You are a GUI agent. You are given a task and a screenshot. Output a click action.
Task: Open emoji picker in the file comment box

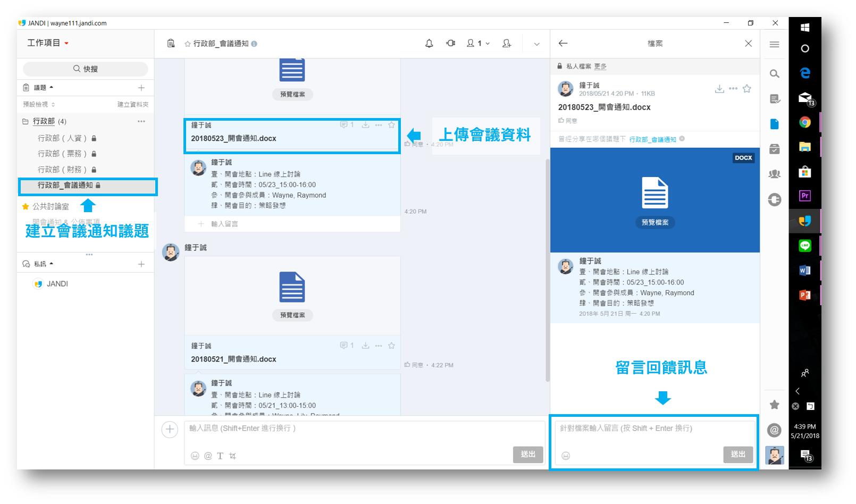coord(566,456)
